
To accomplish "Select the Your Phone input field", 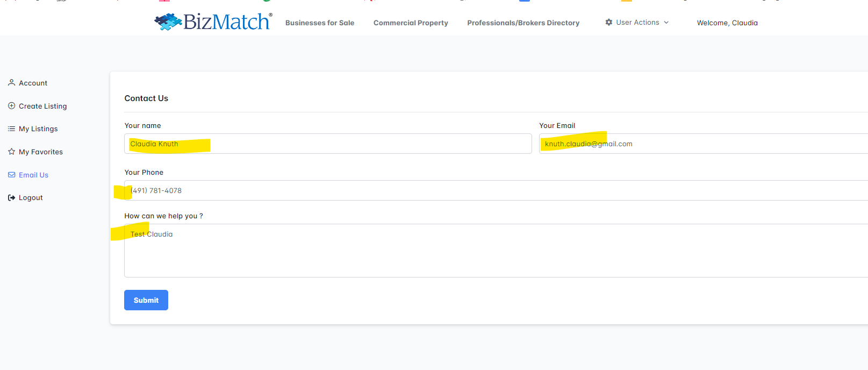I will coord(484,191).
